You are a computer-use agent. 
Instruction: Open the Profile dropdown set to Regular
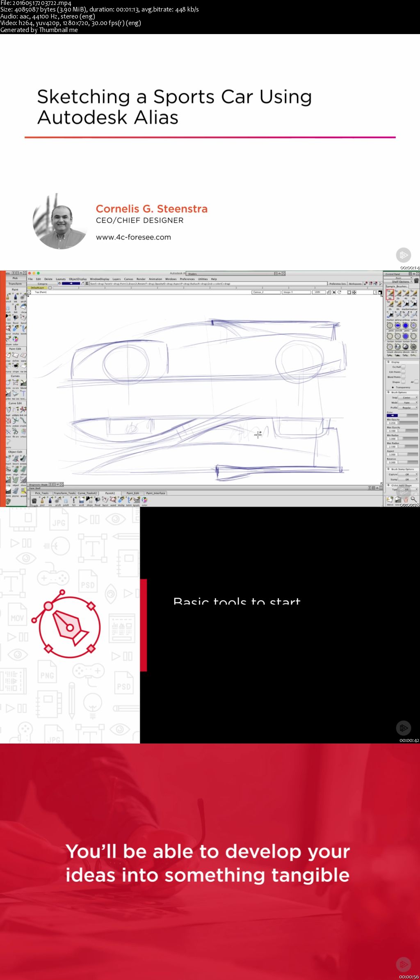408,408
